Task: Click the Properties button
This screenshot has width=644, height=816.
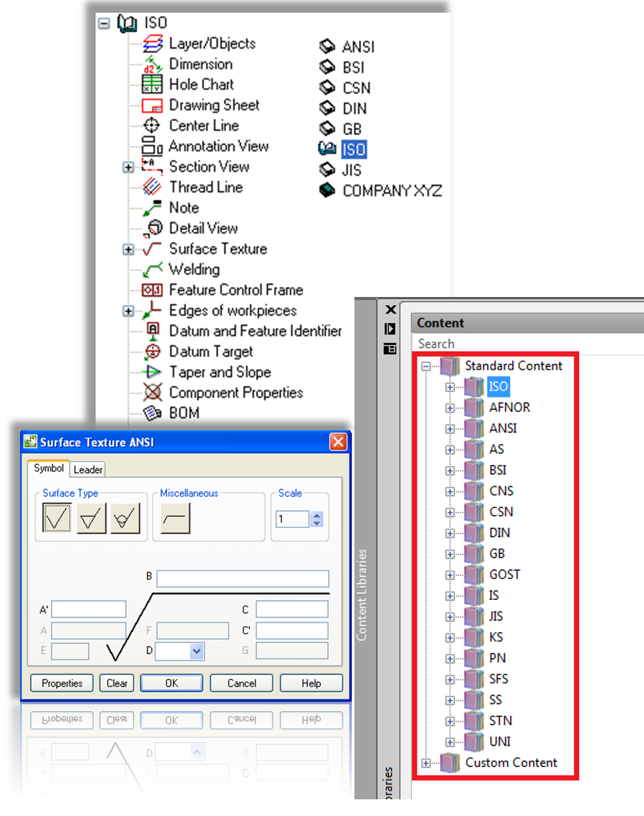Action: pos(62,683)
